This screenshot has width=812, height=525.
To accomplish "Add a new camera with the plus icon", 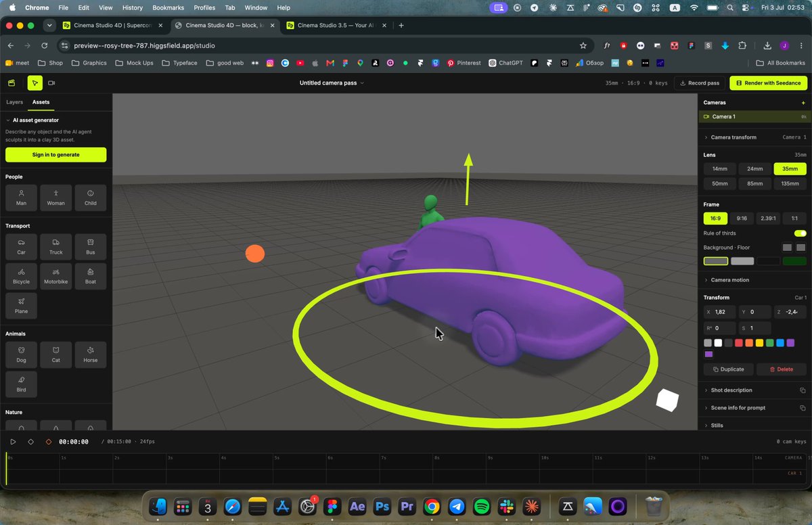I will click(x=803, y=103).
